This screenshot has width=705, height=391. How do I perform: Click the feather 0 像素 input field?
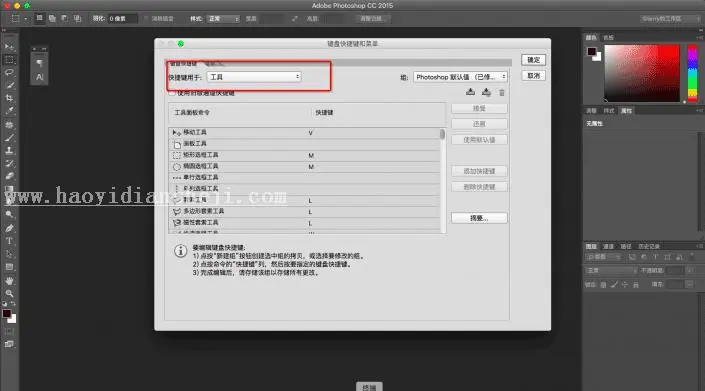point(122,18)
